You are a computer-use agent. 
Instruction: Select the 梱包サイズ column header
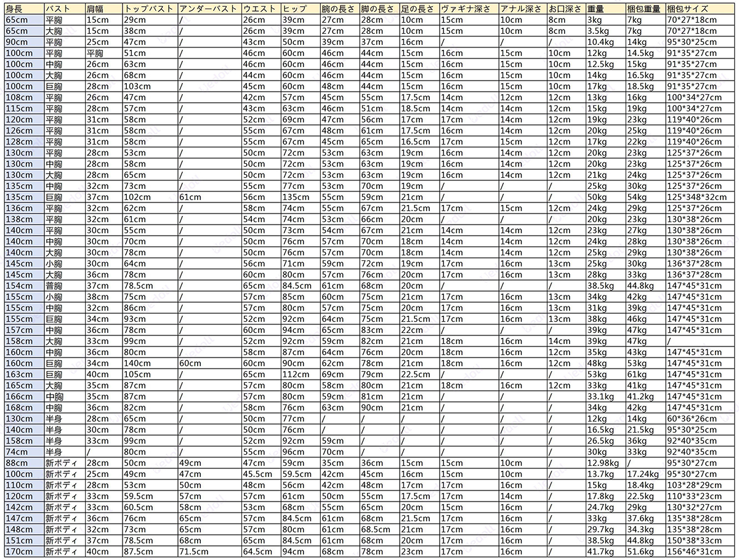coord(701,9)
